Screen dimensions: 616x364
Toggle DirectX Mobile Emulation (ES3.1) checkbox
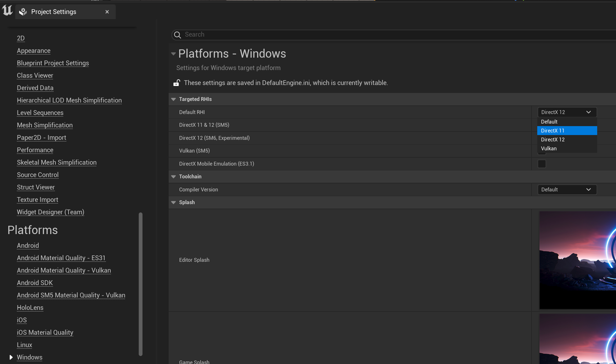[x=542, y=164]
